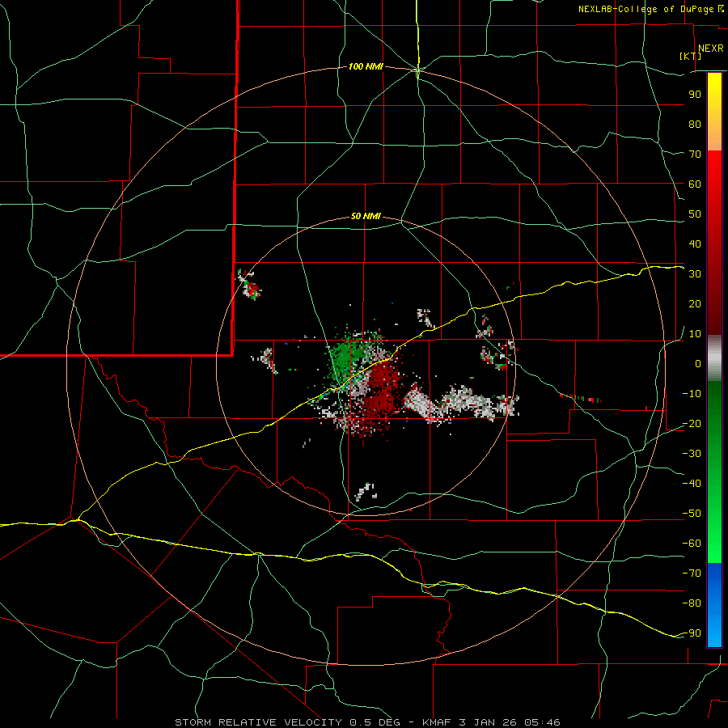Select the 100 NMI range ring label

click(366, 67)
